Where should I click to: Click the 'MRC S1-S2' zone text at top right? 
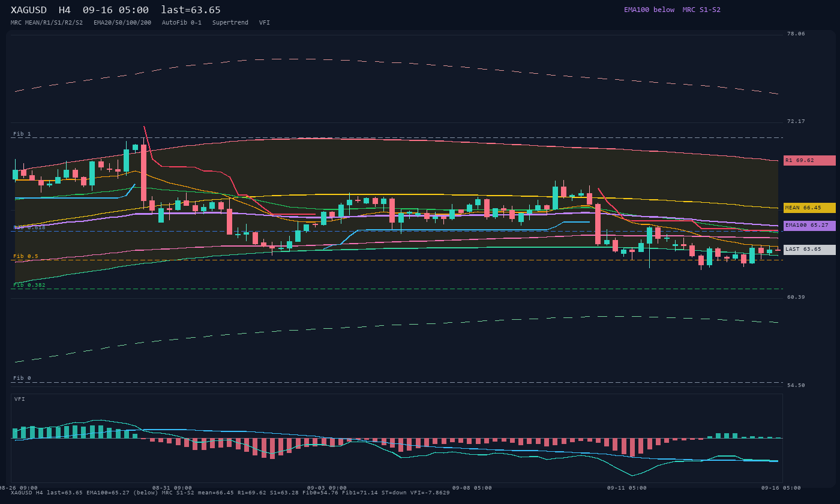point(701,10)
